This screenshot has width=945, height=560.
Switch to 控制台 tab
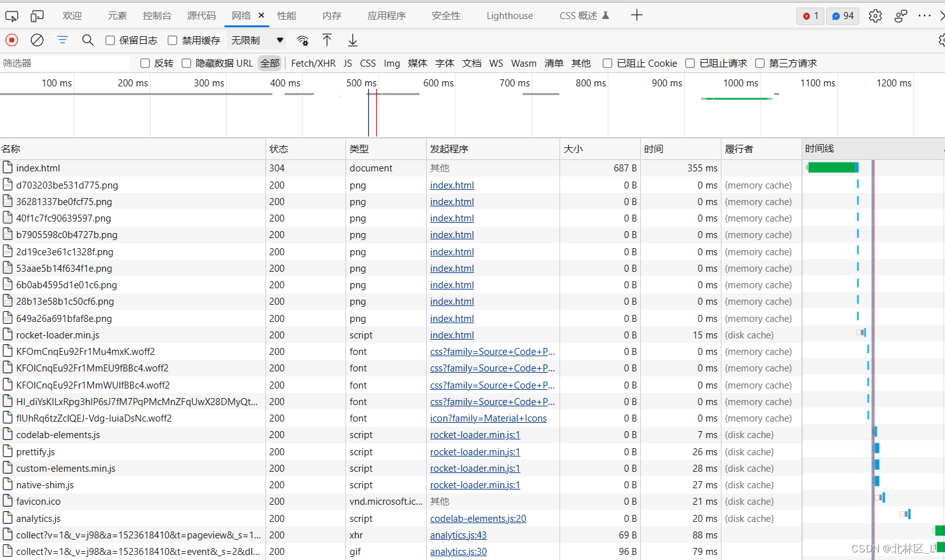click(157, 15)
